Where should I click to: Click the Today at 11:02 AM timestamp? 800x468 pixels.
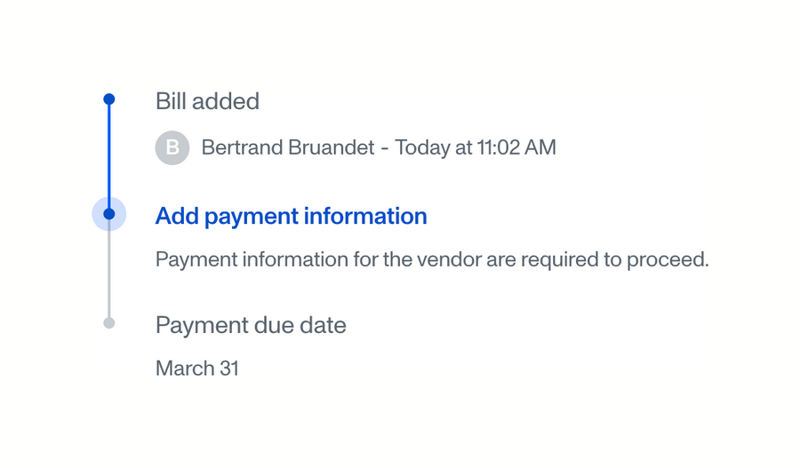[x=475, y=148]
